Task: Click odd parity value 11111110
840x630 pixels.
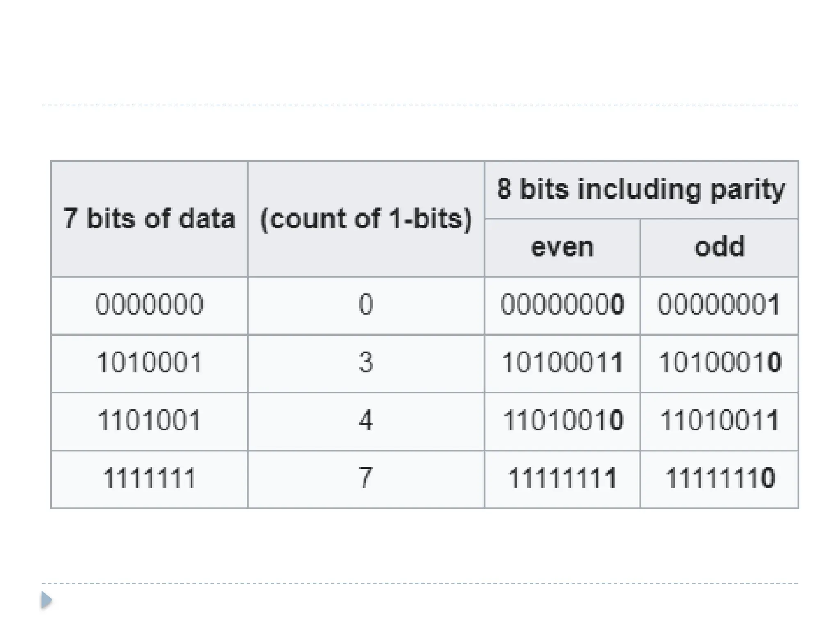Action: point(719,479)
